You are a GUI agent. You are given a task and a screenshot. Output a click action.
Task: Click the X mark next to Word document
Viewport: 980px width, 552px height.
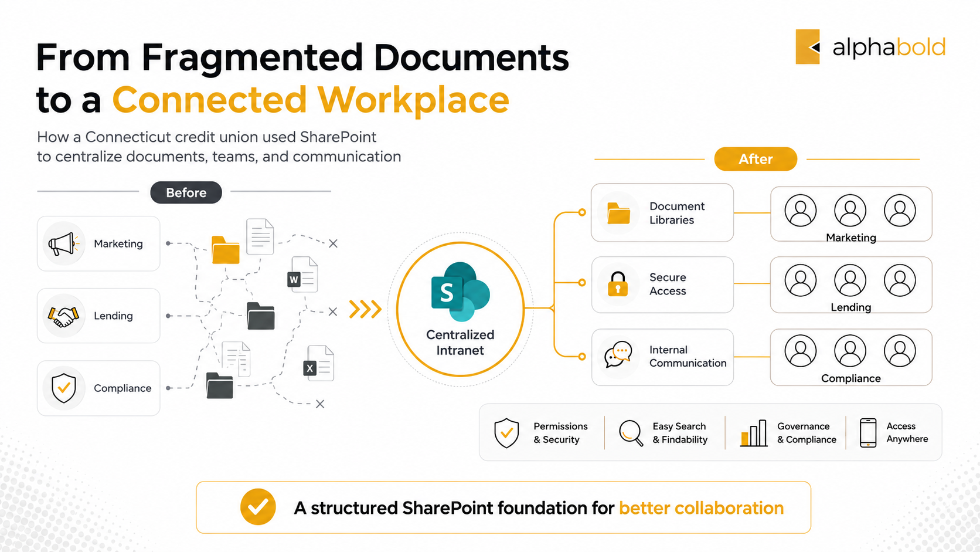(x=333, y=312)
